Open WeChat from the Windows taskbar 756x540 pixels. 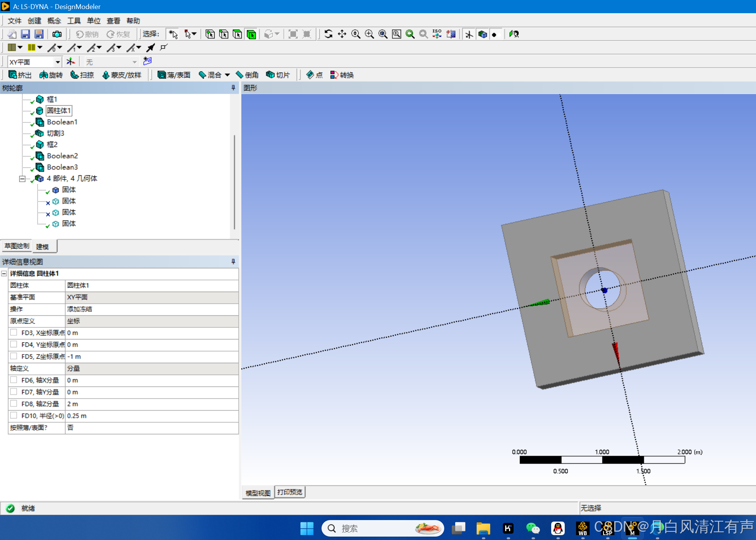[x=533, y=528]
